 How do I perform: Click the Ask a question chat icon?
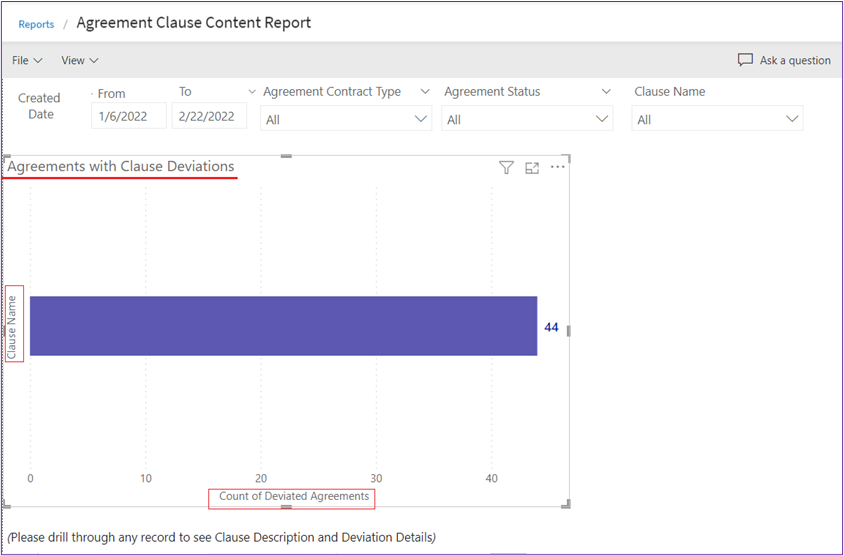(x=745, y=60)
